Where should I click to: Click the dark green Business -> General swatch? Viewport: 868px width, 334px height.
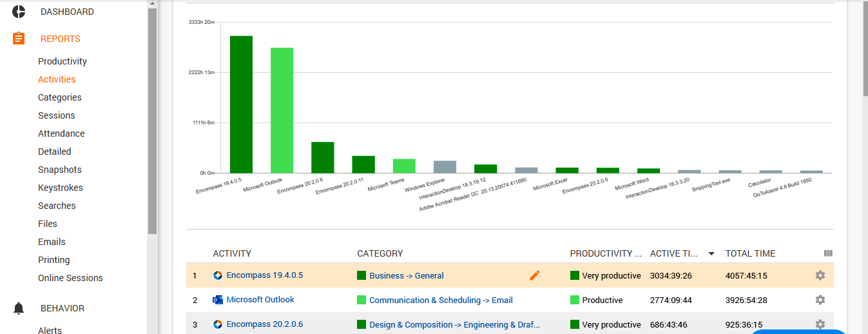pos(362,275)
